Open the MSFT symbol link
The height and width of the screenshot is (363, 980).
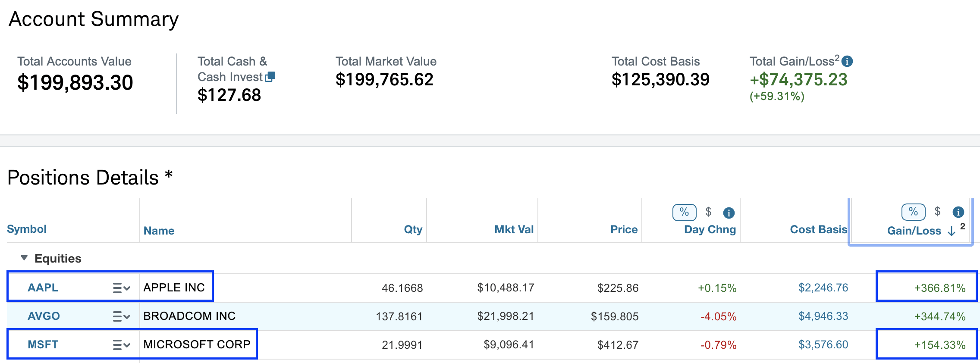tap(43, 344)
